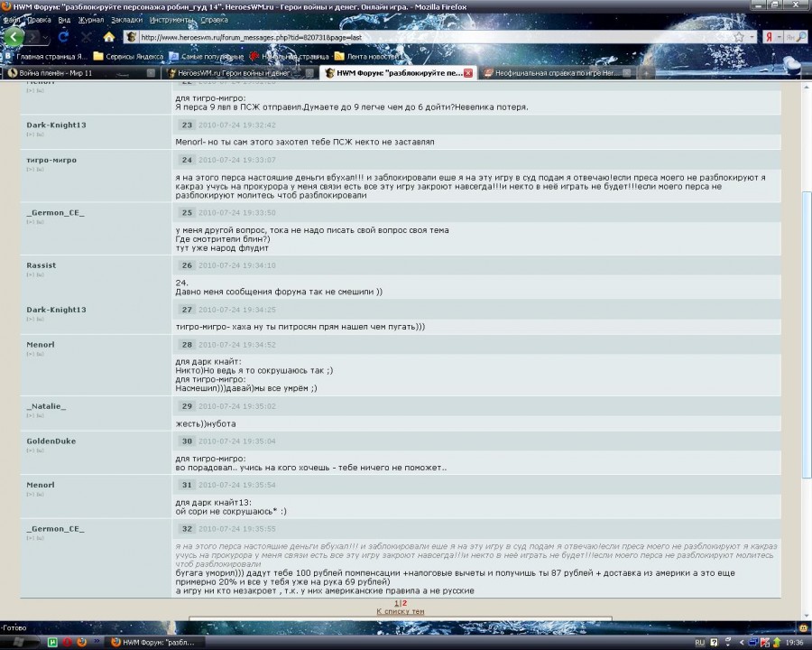This screenshot has height=650, width=812.
Task: Click the green quick launch icon in taskbar
Action: point(52,642)
